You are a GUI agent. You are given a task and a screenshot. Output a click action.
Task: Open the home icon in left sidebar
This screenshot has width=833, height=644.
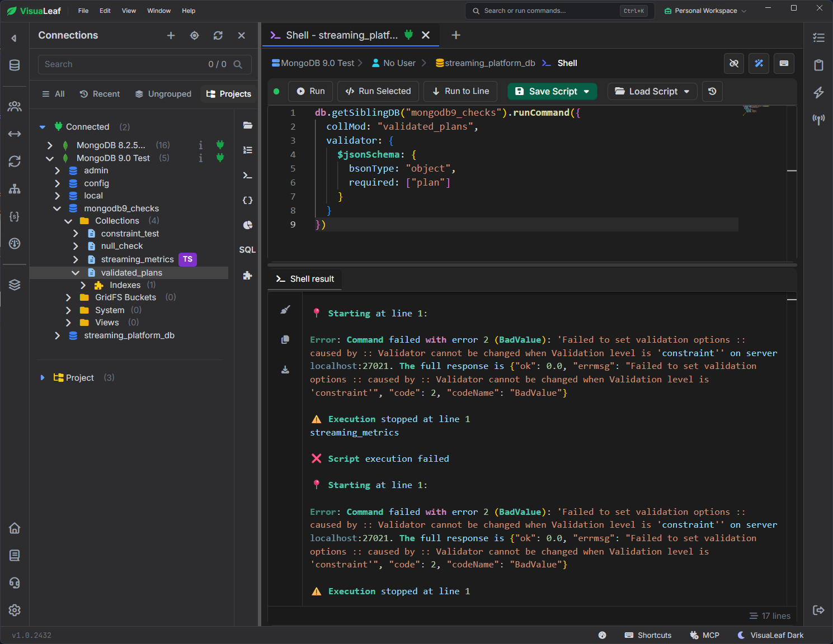[15, 528]
